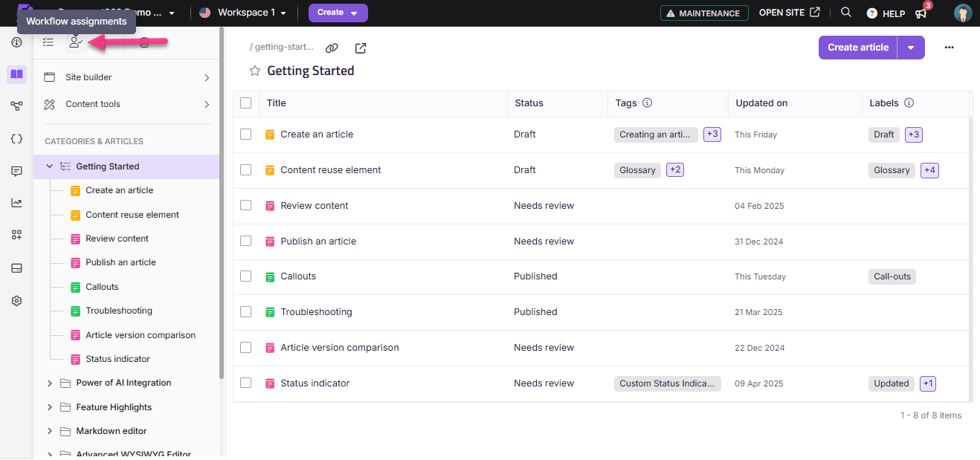Star the Getting Started category
Image resolution: width=980 pixels, height=460 pixels.
click(255, 71)
